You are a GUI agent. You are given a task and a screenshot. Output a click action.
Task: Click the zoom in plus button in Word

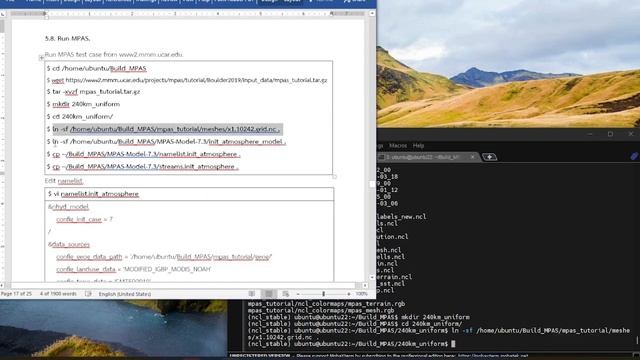(x=349, y=294)
